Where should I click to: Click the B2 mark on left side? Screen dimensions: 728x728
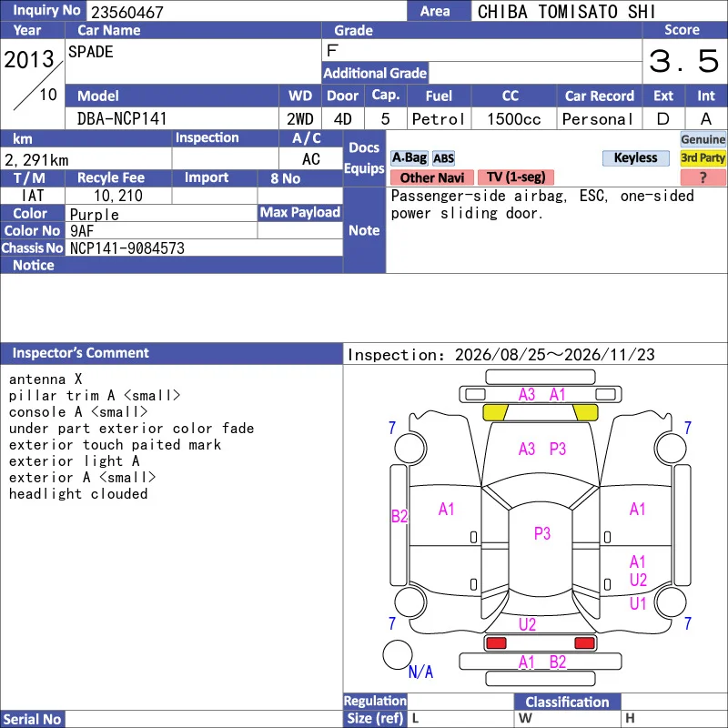(399, 516)
